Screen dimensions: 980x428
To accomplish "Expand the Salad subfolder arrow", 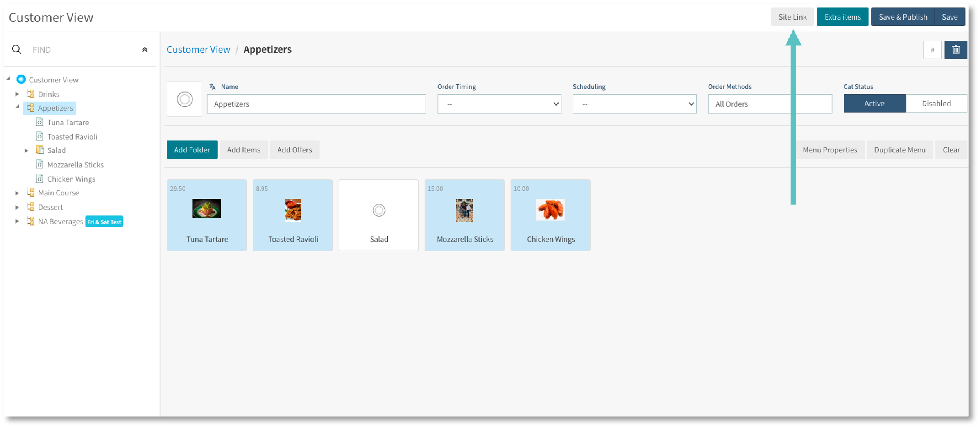I will [x=26, y=150].
